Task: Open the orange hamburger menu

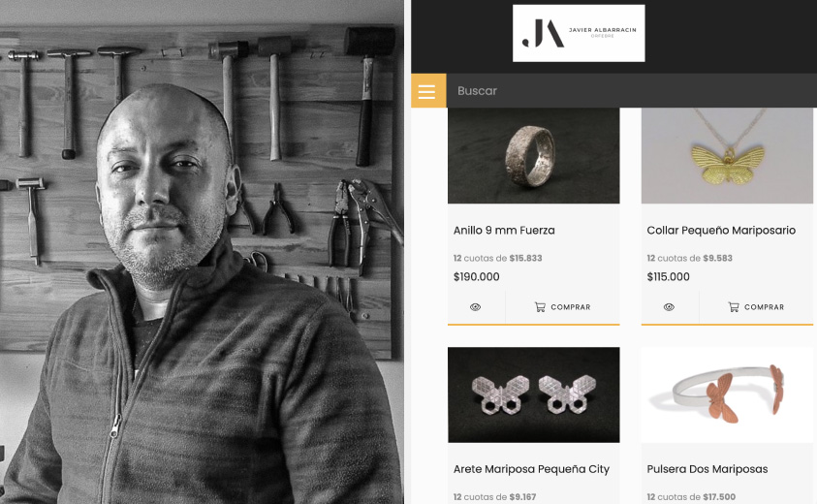Action: 428,91
